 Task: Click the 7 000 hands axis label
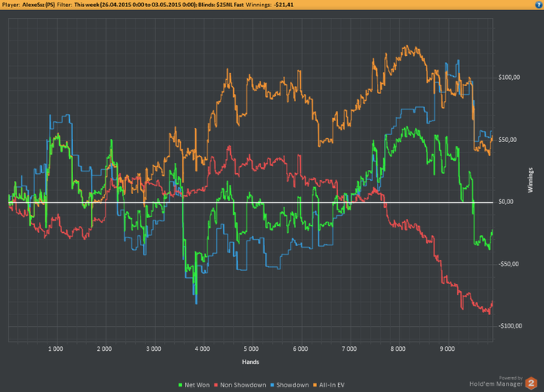pyautogui.click(x=349, y=349)
